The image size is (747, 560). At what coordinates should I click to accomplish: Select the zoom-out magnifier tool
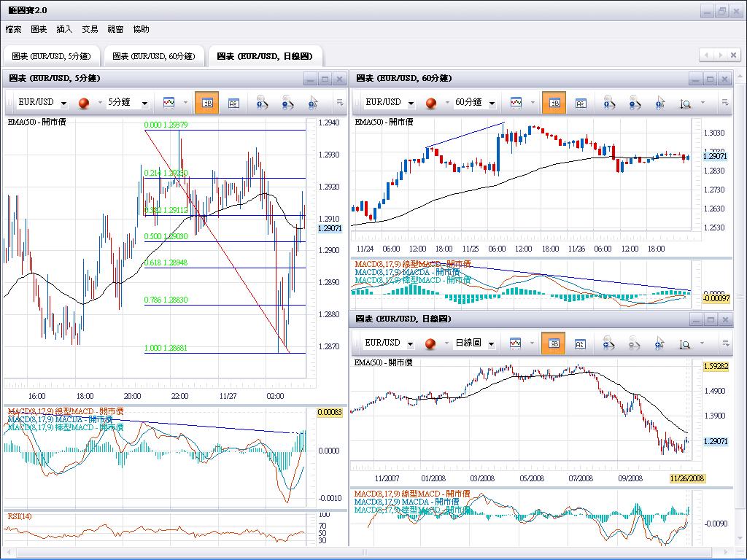click(x=286, y=102)
